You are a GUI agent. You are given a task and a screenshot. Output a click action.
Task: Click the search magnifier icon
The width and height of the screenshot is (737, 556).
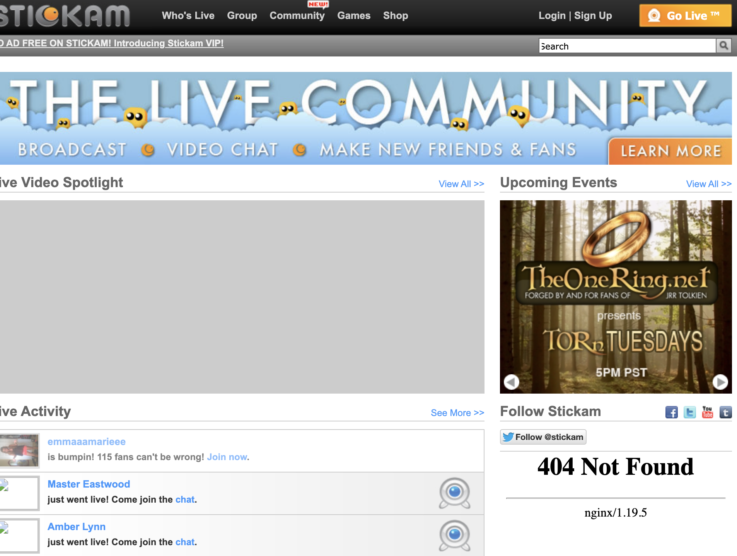click(724, 46)
